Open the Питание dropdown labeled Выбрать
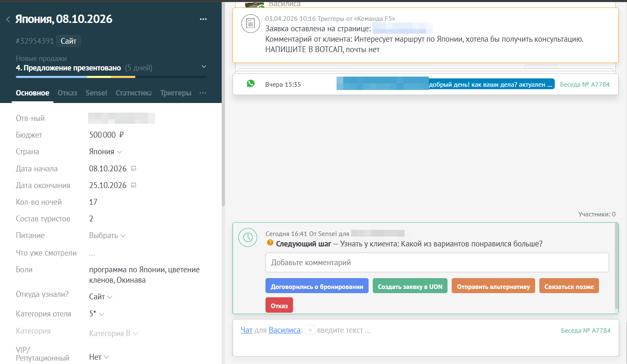 [x=107, y=236]
